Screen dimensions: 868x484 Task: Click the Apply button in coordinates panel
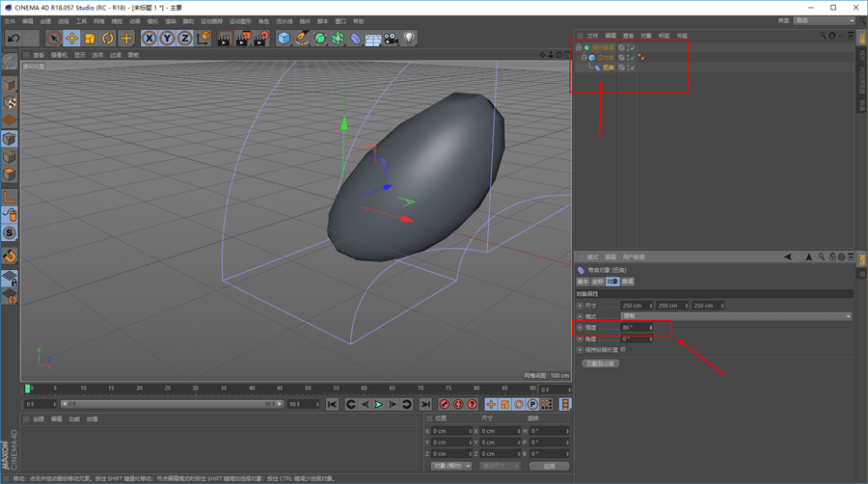[549, 466]
